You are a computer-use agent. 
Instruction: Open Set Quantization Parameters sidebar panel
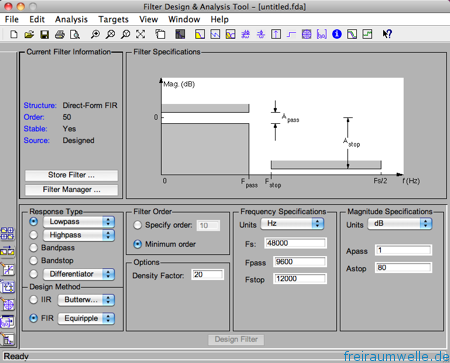point(7,269)
